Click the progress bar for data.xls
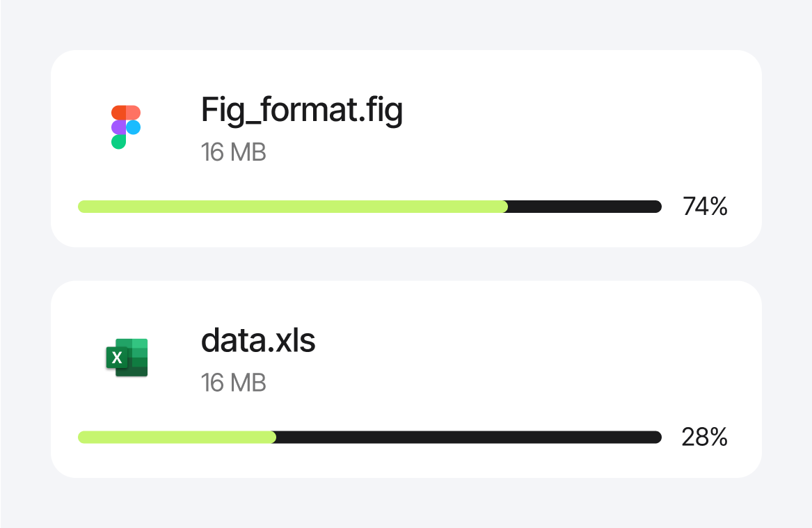 click(x=369, y=437)
